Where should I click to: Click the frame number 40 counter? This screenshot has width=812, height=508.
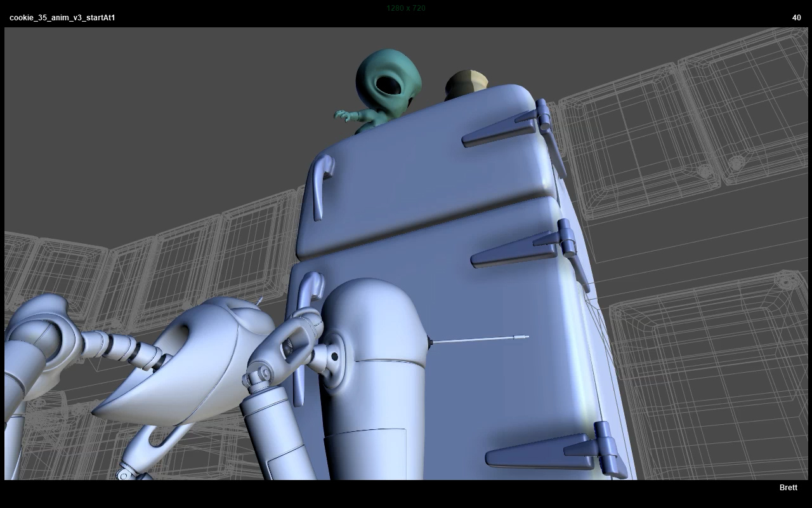[796, 18]
